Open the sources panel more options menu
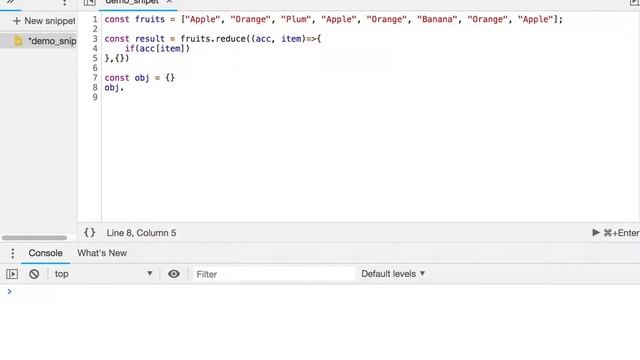 (64, 2)
